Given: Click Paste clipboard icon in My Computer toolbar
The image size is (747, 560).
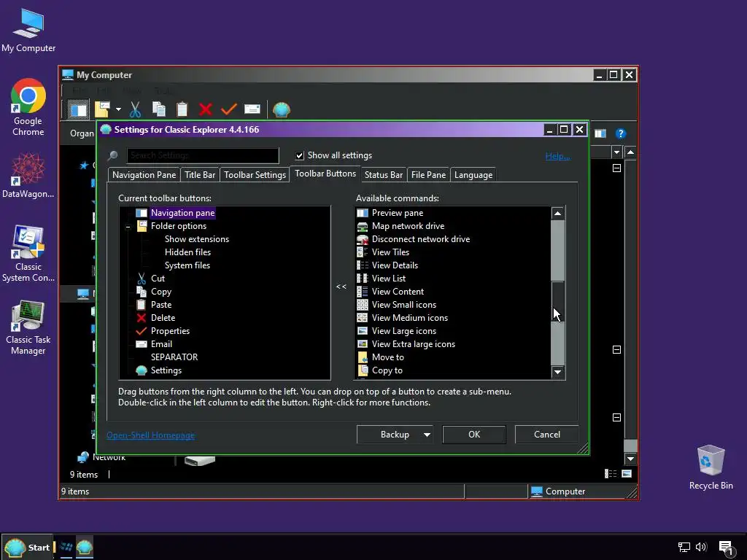Looking at the screenshot, I should pyautogui.click(x=182, y=109).
